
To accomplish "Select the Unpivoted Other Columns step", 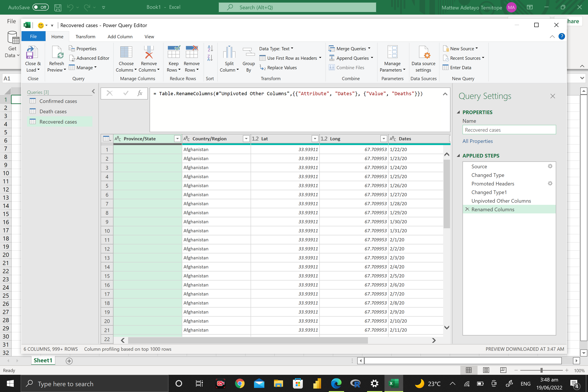I will point(501,201).
